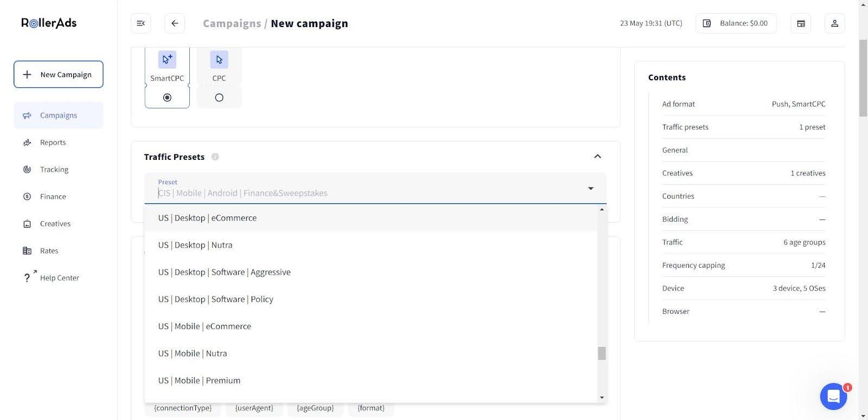Toggle the Preset dropdown arrow

point(591,189)
